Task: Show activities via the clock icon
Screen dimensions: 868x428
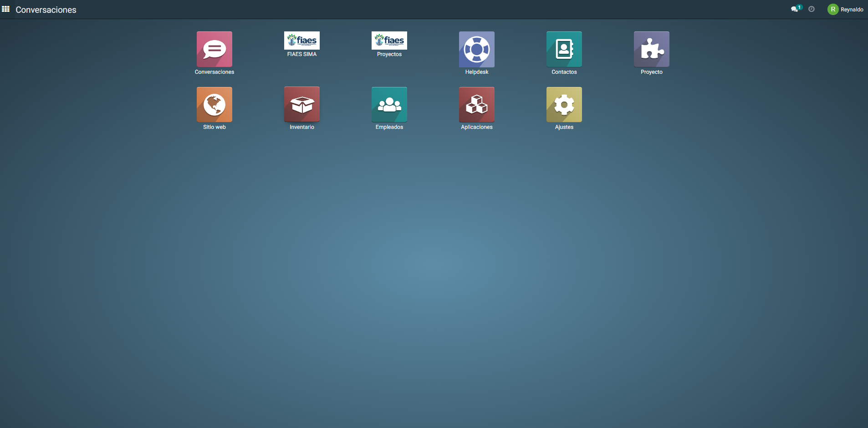Action: pyautogui.click(x=812, y=9)
